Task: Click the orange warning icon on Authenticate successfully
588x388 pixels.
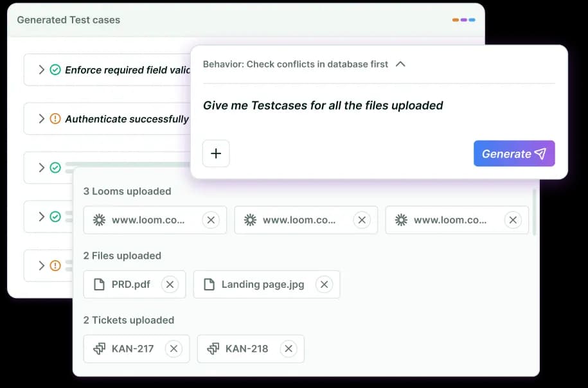Action: (x=55, y=119)
